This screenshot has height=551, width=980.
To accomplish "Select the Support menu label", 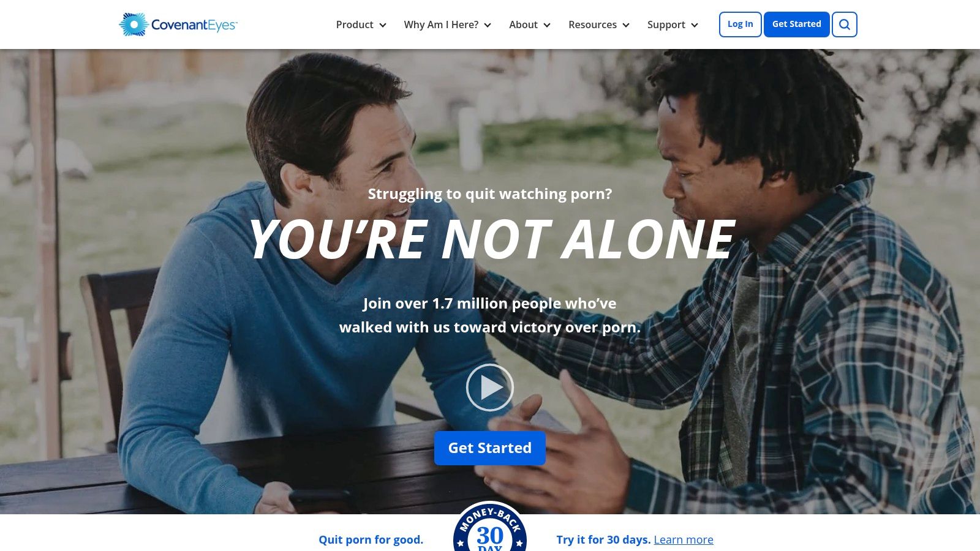I will (666, 24).
